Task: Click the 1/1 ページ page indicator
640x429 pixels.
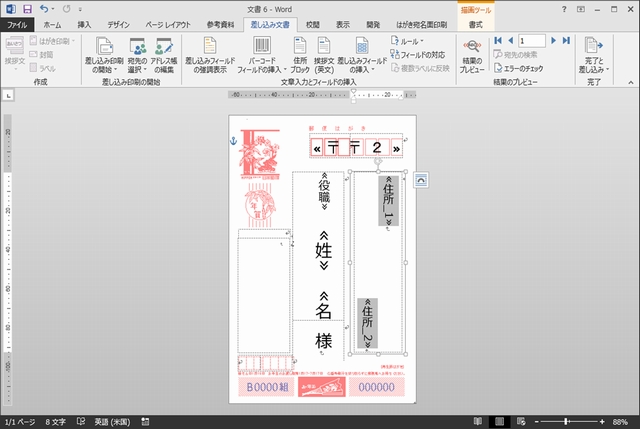Action: [20, 422]
